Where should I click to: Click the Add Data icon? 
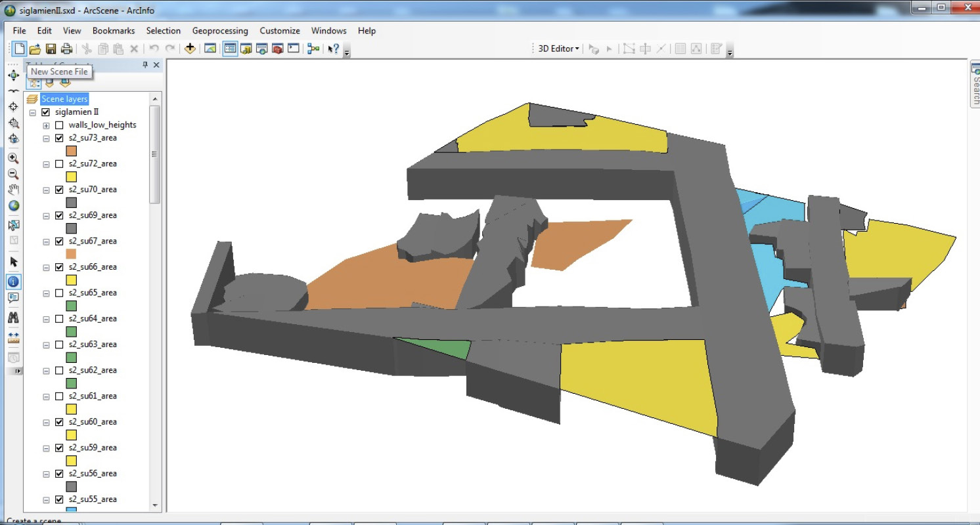(x=190, y=49)
